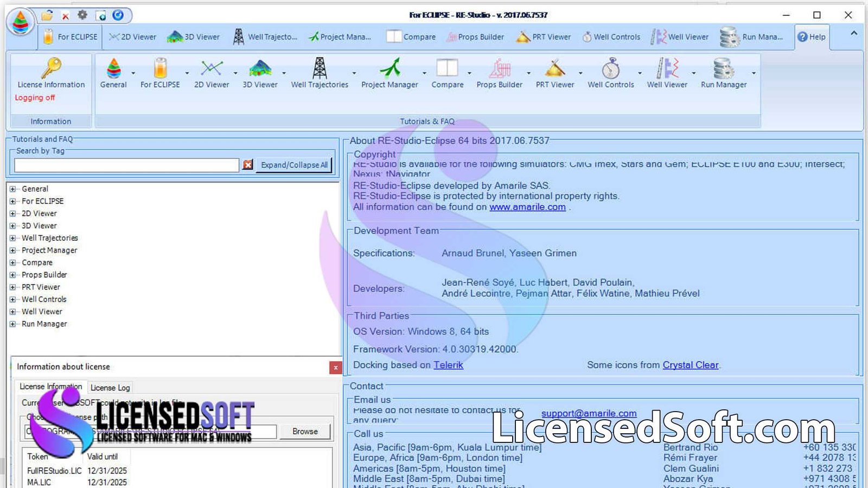Expand the For ECLIPSE tree node

tap(12, 201)
